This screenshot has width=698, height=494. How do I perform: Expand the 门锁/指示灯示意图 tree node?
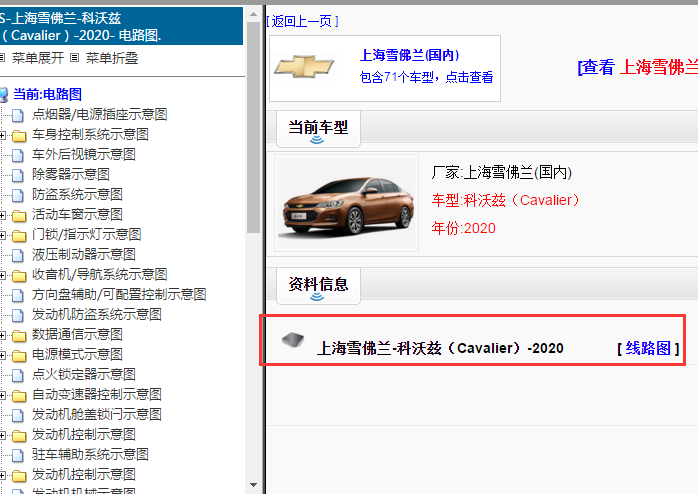coord(2,235)
